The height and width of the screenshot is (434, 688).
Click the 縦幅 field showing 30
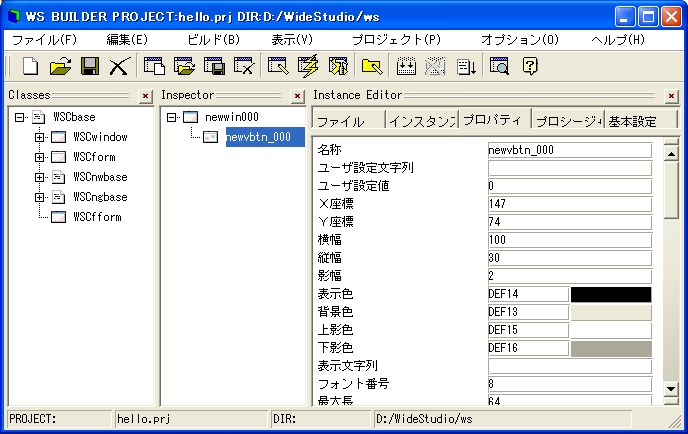pyautogui.click(x=570, y=258)
